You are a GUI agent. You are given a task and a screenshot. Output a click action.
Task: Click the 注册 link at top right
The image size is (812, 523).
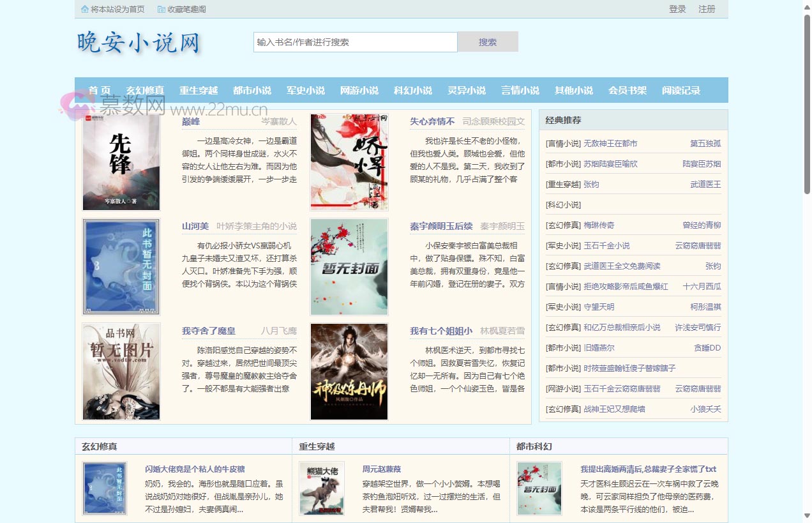click(x=707, y=9)
